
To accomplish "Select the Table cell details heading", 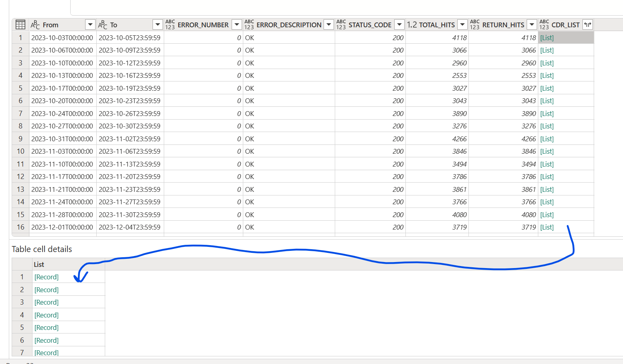I will pos(42,249).
